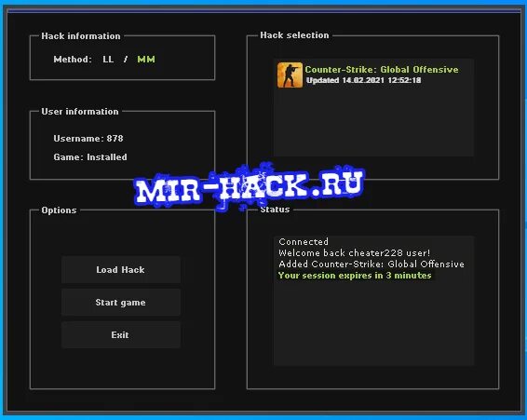Click the Start game button

click(121, 303)
